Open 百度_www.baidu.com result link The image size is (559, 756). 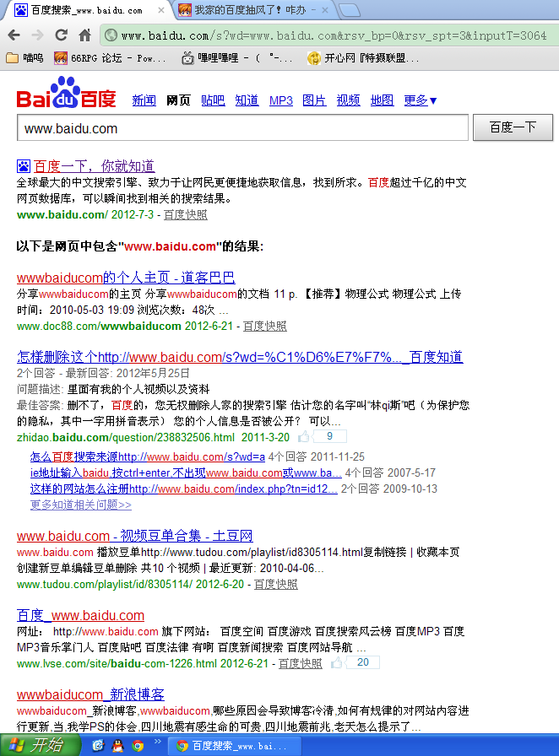80,616
